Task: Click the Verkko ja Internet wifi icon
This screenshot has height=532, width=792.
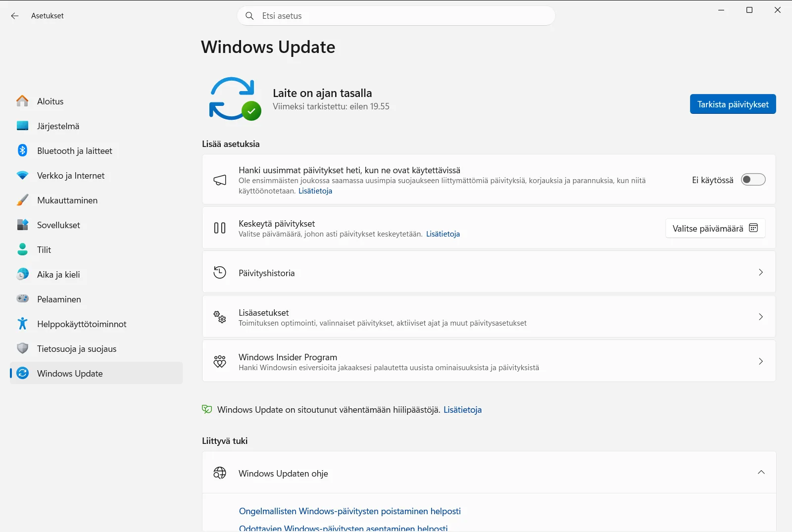Action: pos(22,175)
